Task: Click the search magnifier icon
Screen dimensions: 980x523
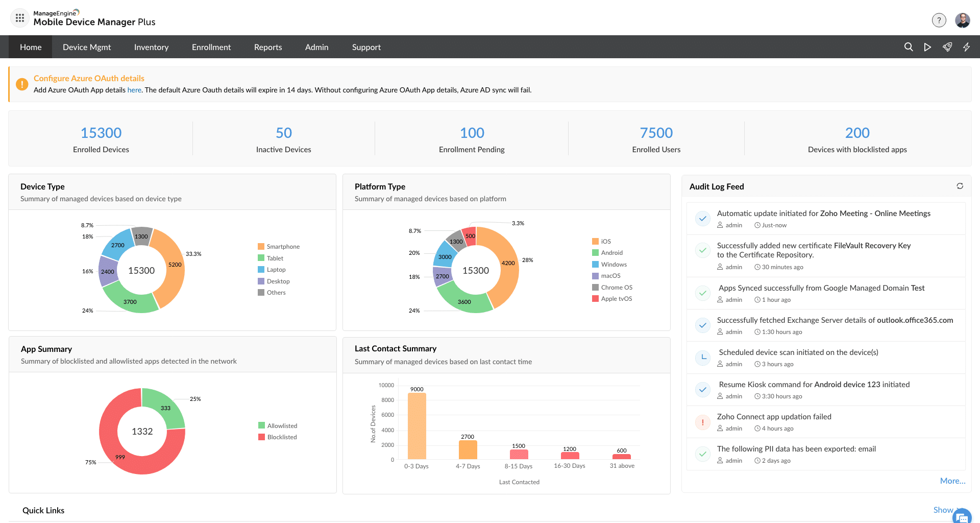Action: click(x=909, y=47)
